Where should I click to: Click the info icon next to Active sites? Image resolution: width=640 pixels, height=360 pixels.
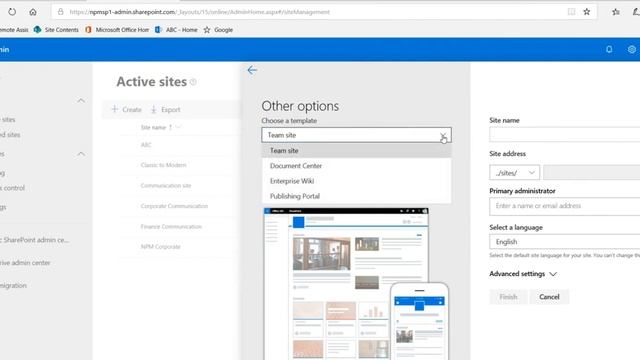pyautogui.click(x=193, y=82)
